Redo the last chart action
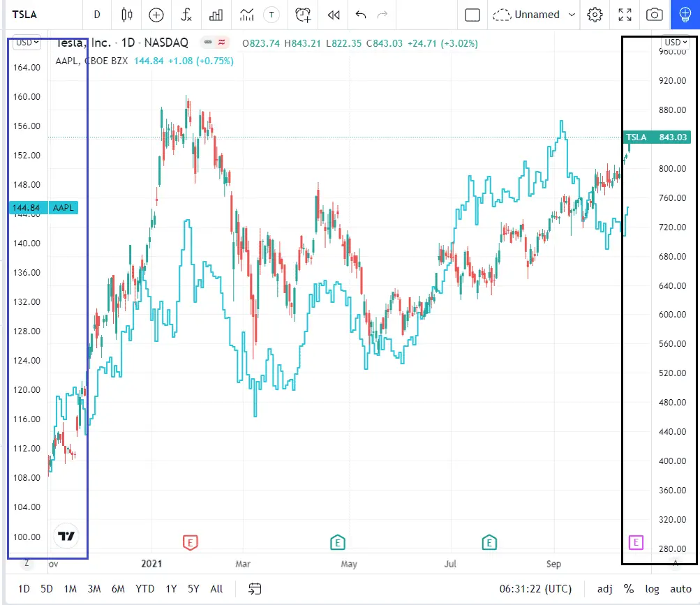The width and height of the screenshot is (700, 605). 382,15
